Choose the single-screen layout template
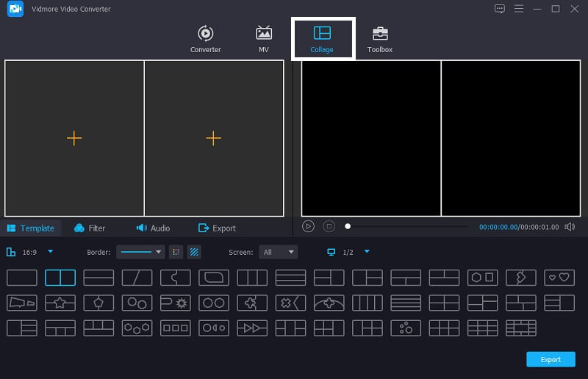 (22, 278)
